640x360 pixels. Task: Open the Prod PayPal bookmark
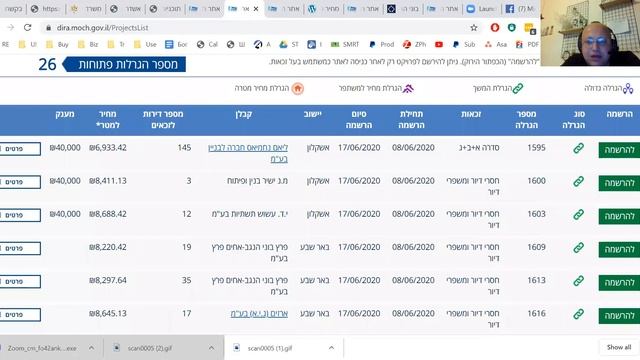click(382, 44)
